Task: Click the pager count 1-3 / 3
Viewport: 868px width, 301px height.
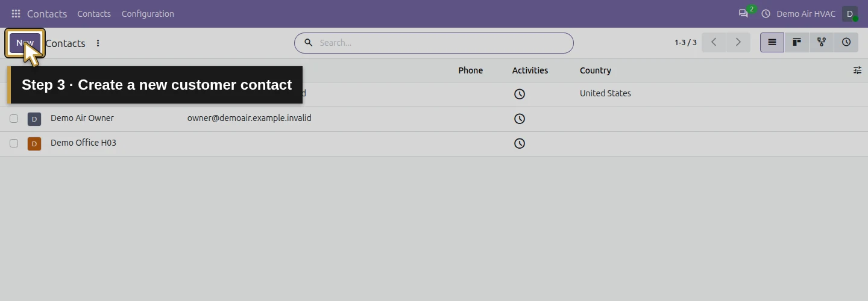Action: tap(685, 43)
